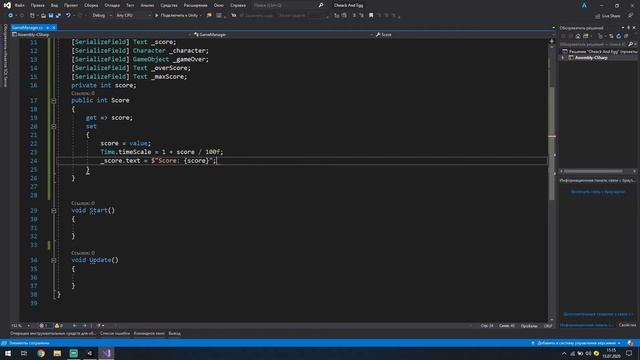640x360 pixels.
Task: Open the zoom level dropdown at editor bottom
Action: coord(20,326)
